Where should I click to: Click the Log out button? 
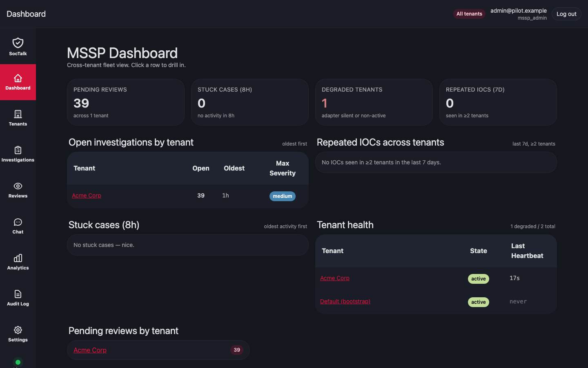pos(566,14)
